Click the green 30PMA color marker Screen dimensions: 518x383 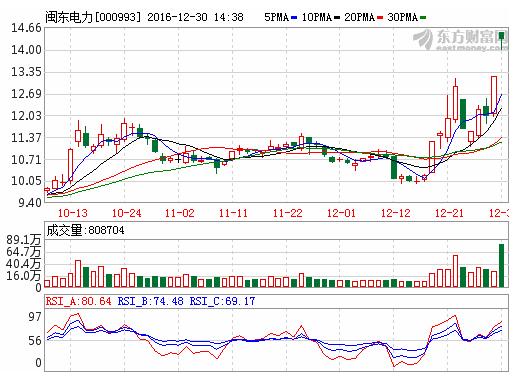coord(423,17)
